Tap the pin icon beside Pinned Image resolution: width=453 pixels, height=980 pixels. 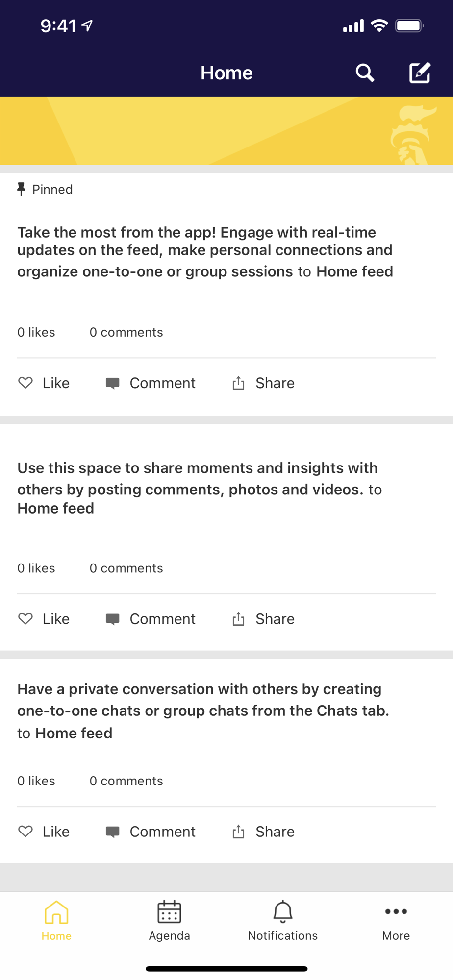21,189
